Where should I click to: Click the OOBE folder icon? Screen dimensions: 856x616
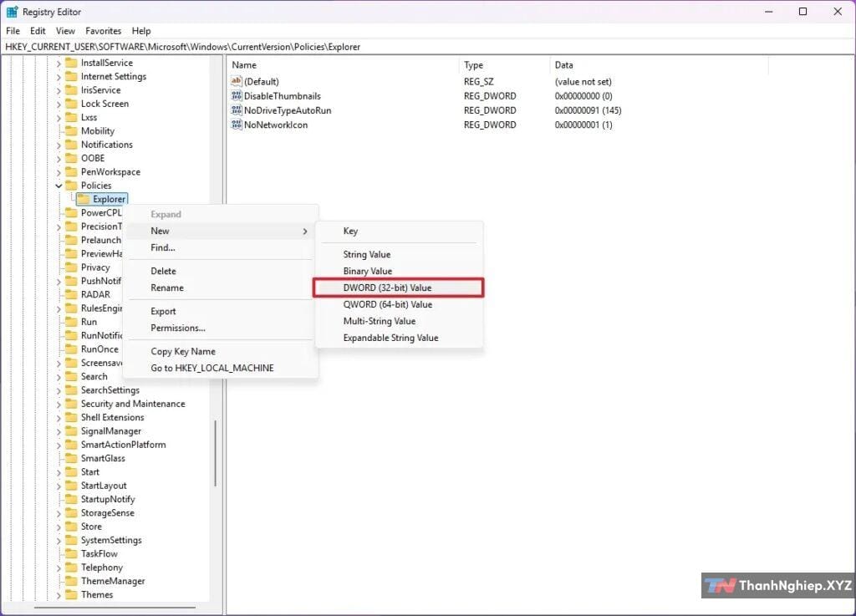[71, 158]
